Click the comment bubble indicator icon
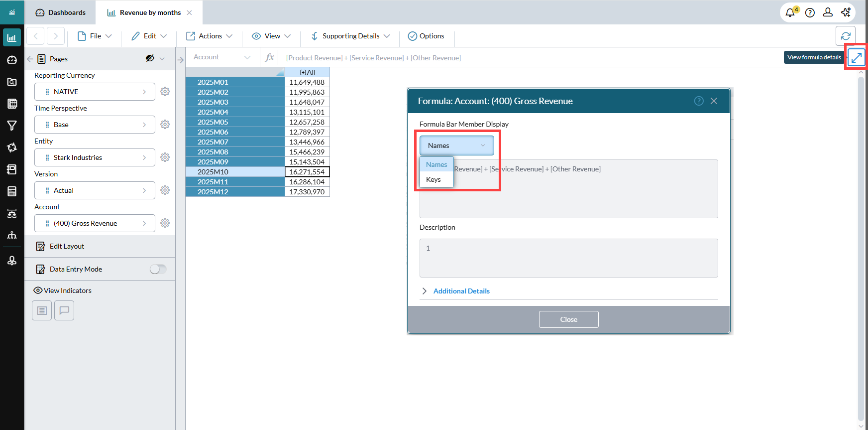The image size is (868, 430). coord(64,310)
